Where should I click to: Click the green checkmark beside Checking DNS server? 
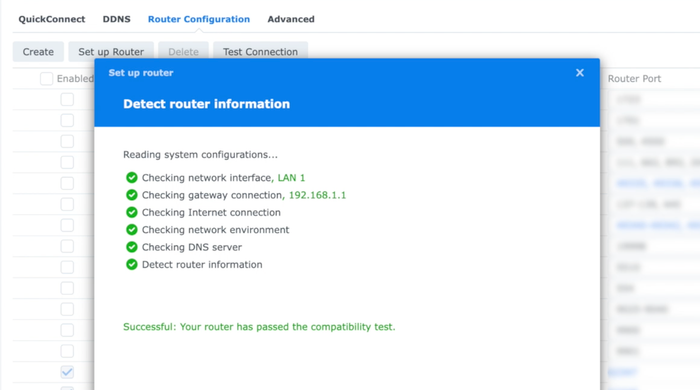coord(132,247)
